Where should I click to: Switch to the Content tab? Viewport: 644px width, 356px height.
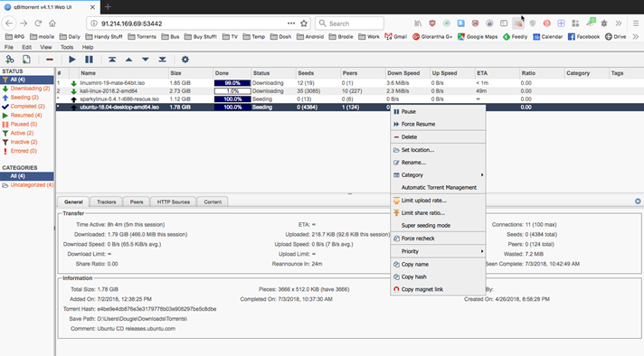(213, 201)
